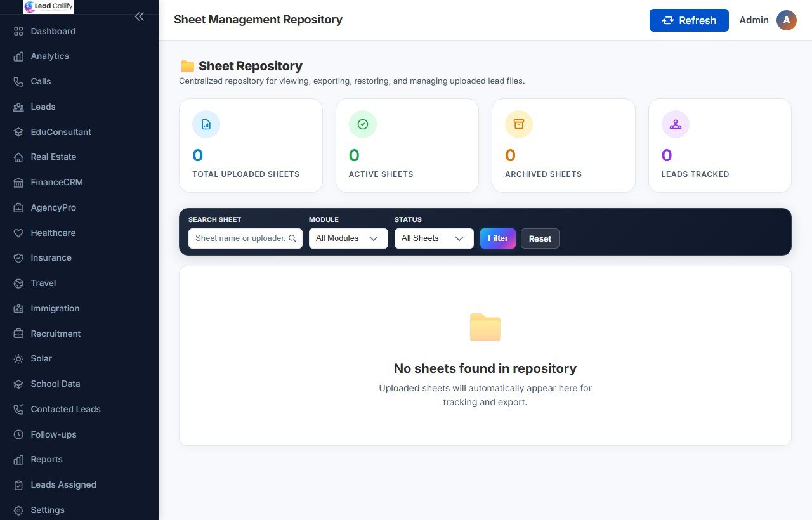Click the Total Uploaded Sheets file icon
The height and width of the screenshot is (520, 812).
[x=206, y=124]
